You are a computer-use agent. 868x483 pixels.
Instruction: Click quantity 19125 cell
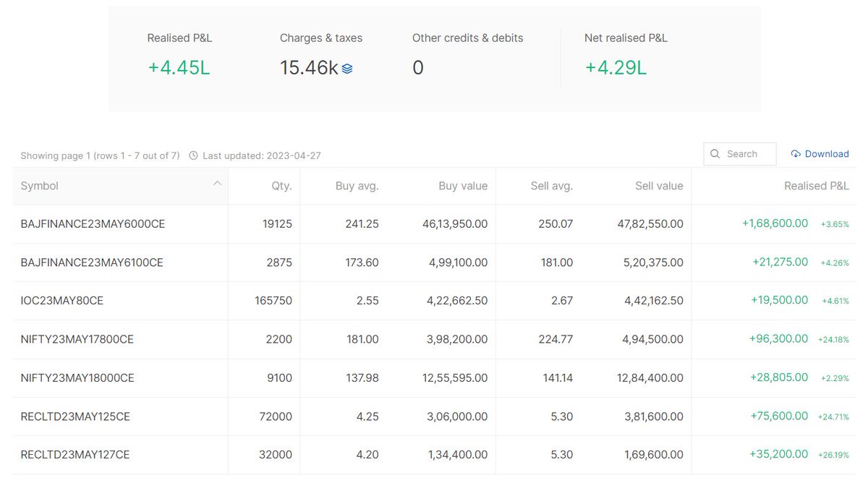(x=278, y=224)
